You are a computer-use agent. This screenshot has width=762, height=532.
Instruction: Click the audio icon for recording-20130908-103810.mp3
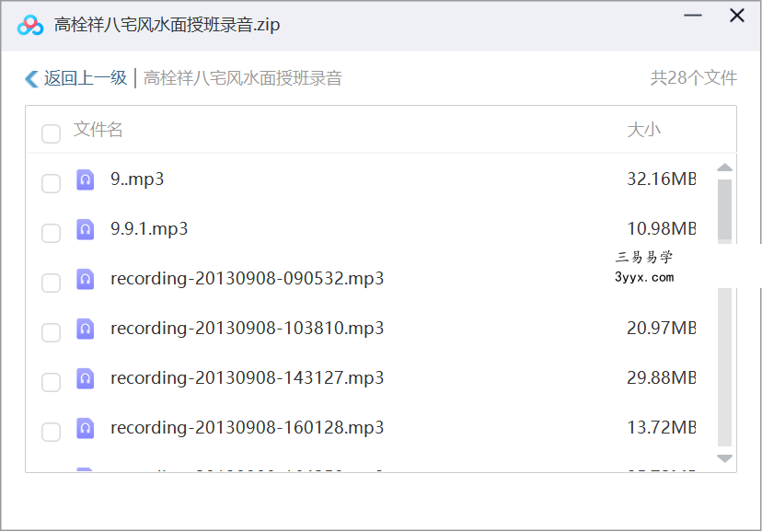[85, 329]
